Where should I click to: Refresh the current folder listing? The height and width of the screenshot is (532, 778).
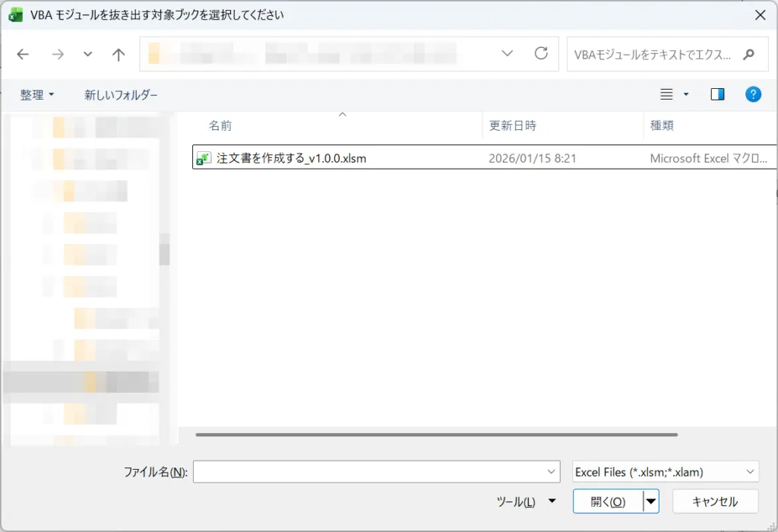click(x=541, y=53)
